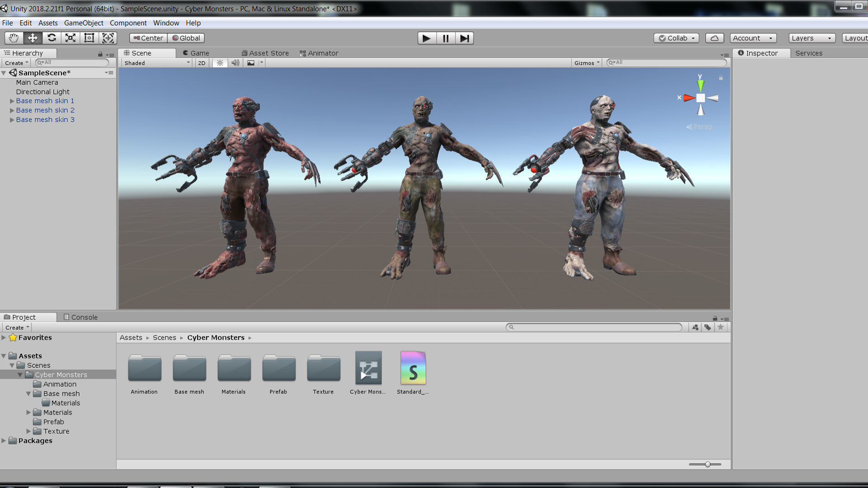Open the Layout dropdown
The width and height of the screenshot is (868, 488).
[855, 38]
